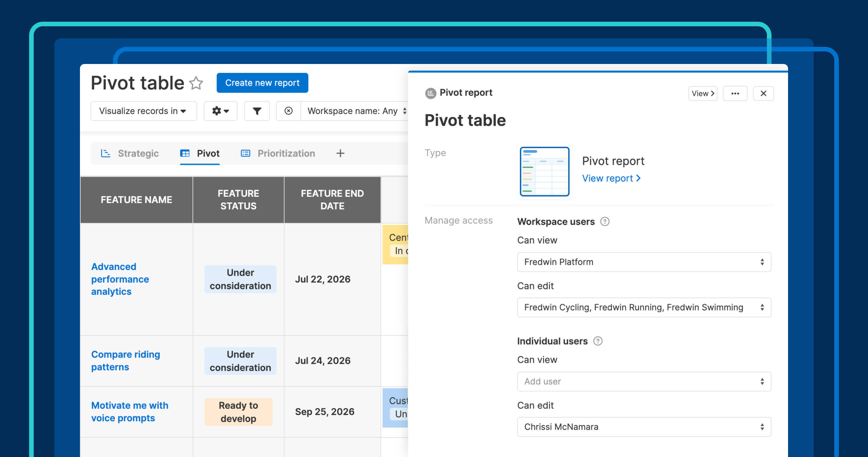Open the Fredwin Platform can view dropdown
Image resolution: width=868 pixels, height=457 pixels.
(x=644, y=262)
